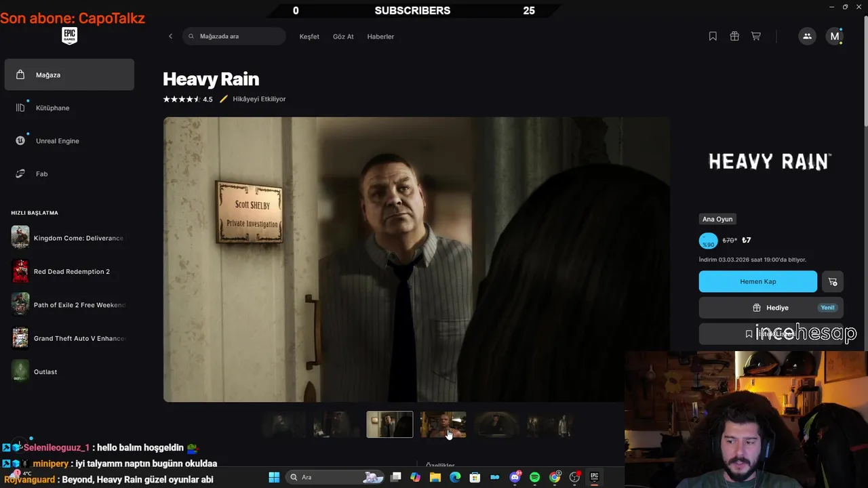Viewport: 868px width, 488px height.
Task: Click the %90 discount badge
Action: [x=708, y=241]
